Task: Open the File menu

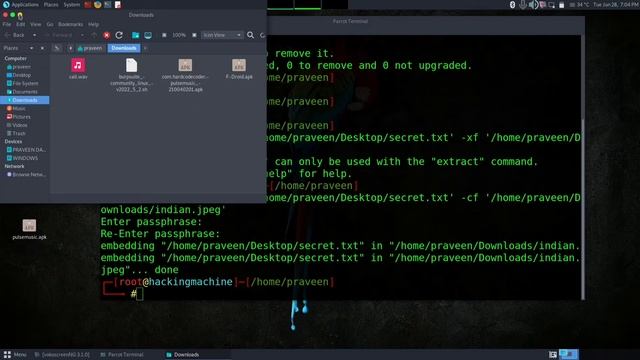Action: [x=7, y=24]
